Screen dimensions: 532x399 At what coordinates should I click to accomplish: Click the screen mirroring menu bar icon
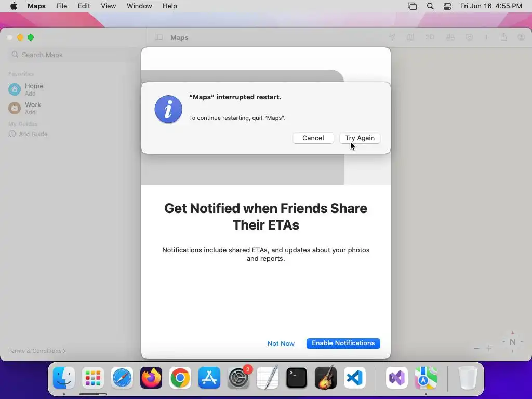412,6
